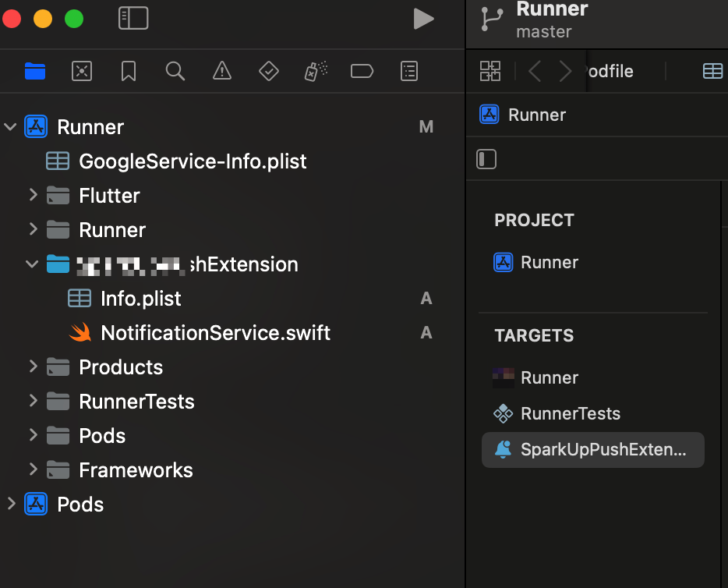Open the related items grid menu
This screenshot has height=588, width=728.
pyautogui.click(x=490, y=72)
